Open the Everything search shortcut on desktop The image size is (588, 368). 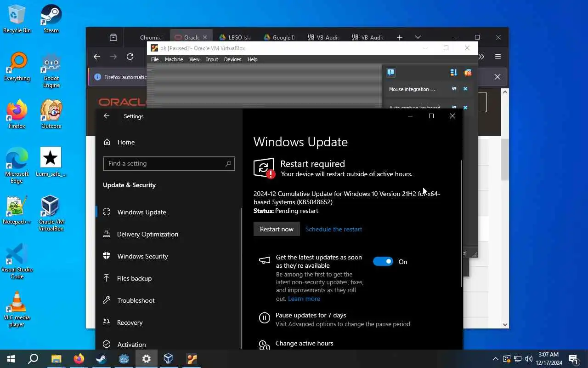(x=17, y=67)
